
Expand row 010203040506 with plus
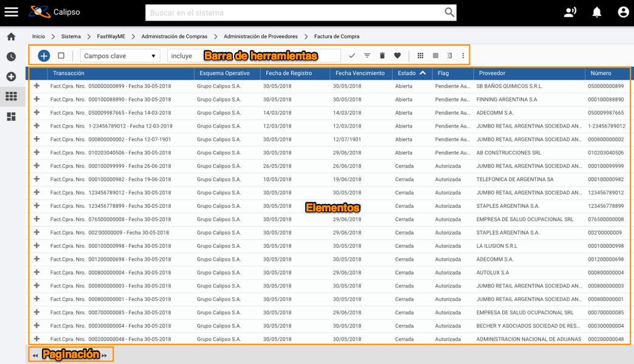pyautogui.click(x=37, y=153)
